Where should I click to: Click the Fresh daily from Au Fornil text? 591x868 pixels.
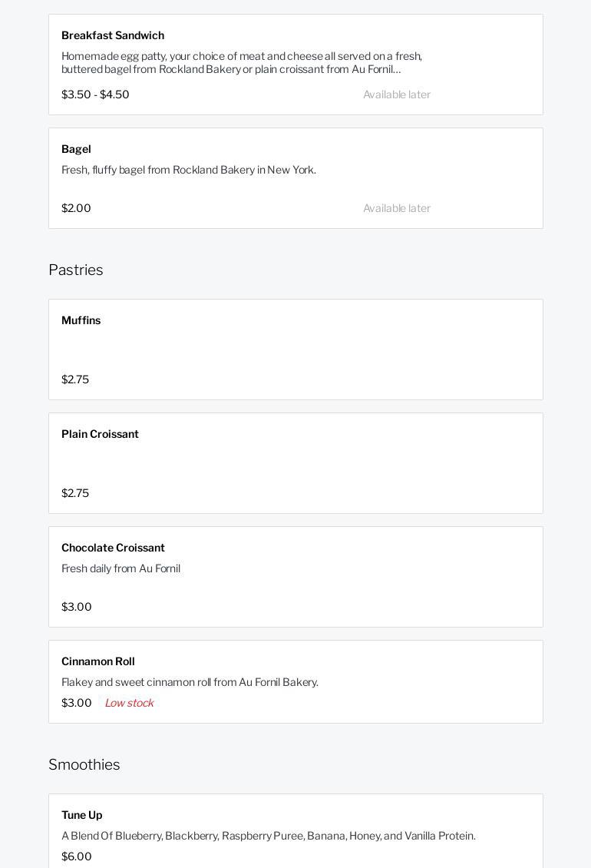pyautogui.click(x=121, y=568)
